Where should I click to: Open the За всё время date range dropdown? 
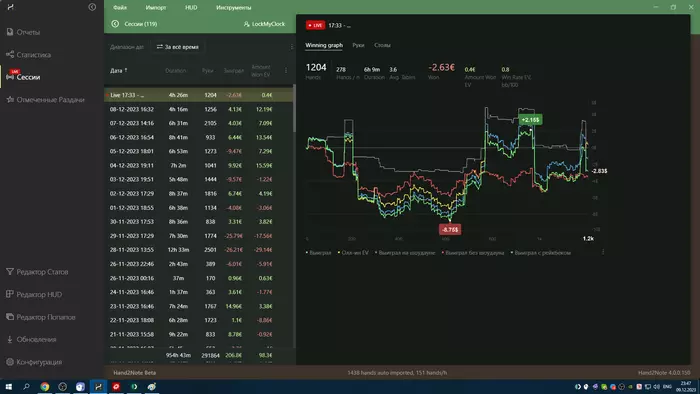coord(177,47)
